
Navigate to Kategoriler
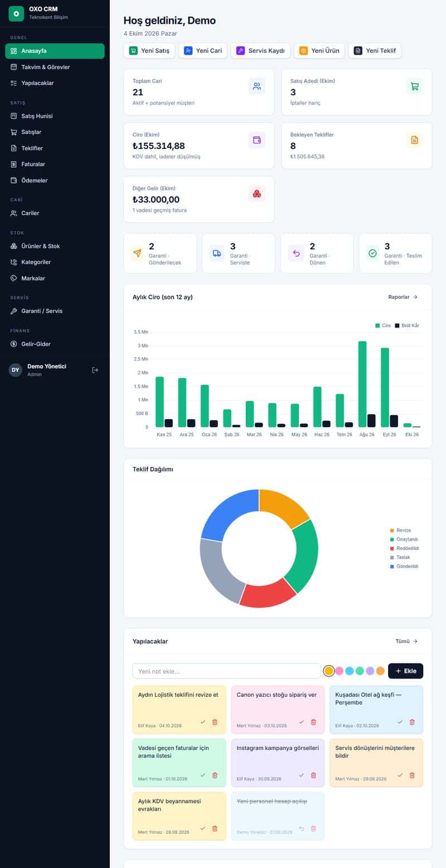[x=55, y=262]
